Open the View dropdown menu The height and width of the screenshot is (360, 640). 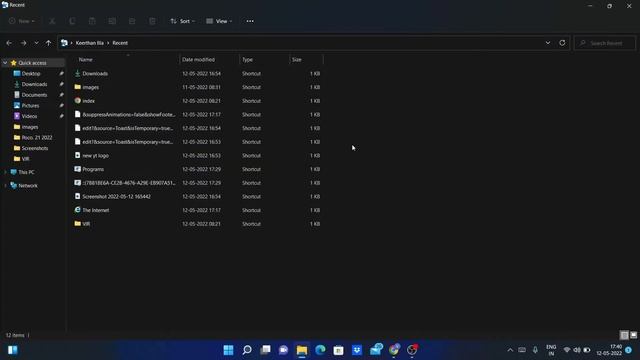point(219,21)
